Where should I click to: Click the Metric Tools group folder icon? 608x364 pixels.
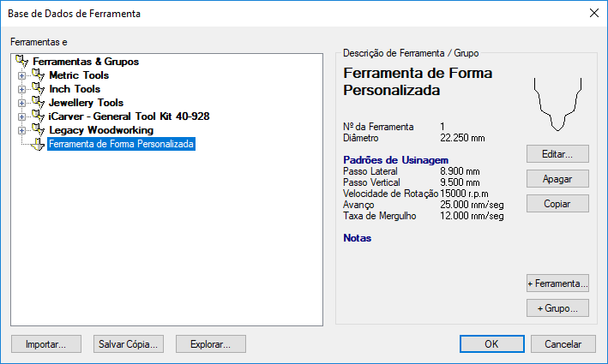(x=37, y=75)
